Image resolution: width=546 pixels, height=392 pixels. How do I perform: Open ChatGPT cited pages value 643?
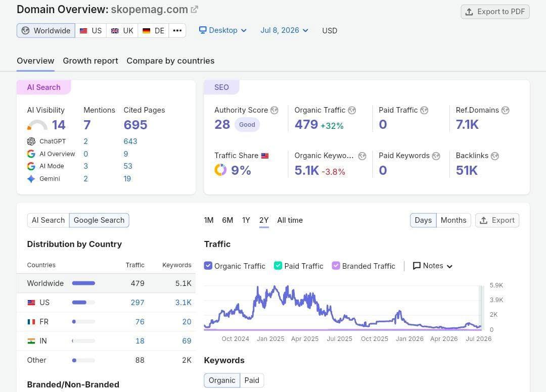click(x=130, y=141)
